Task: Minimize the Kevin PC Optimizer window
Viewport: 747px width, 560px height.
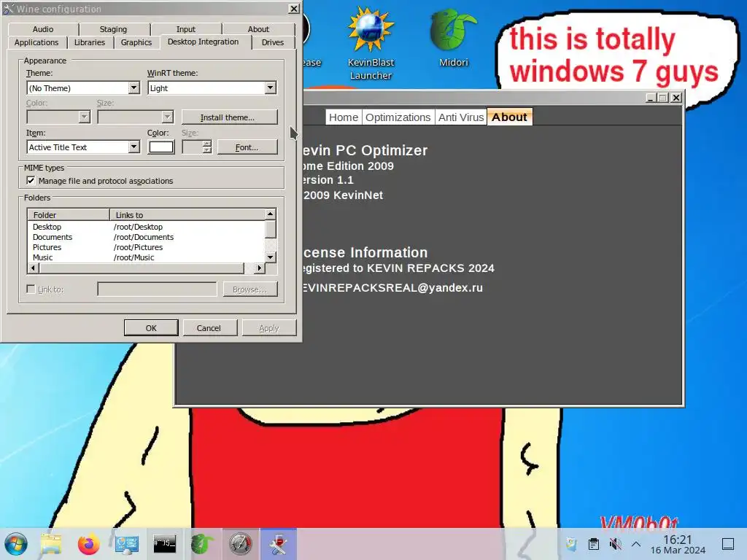Action: (x=651, y=98)
